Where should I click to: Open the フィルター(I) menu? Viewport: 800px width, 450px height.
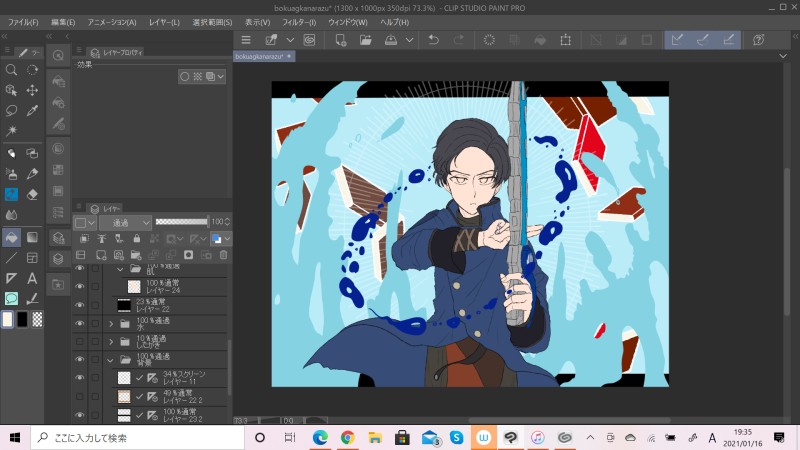click(299, 22)
